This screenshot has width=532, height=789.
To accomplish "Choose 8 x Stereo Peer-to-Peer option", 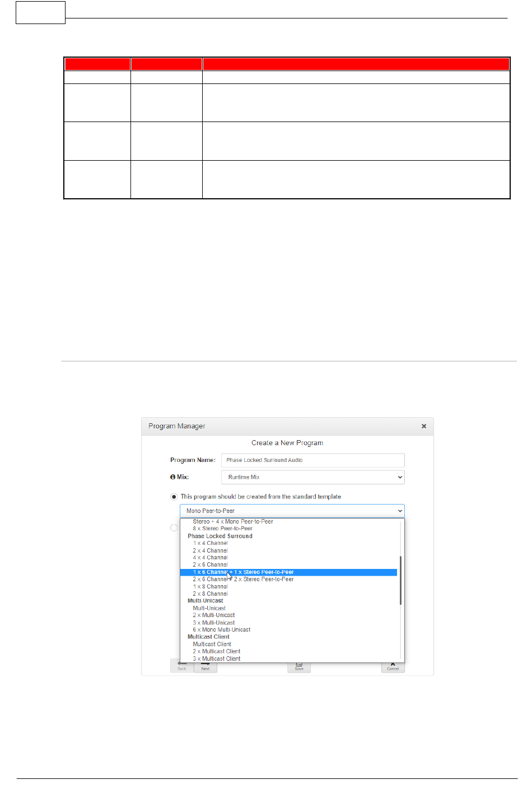I will [223, 529].
